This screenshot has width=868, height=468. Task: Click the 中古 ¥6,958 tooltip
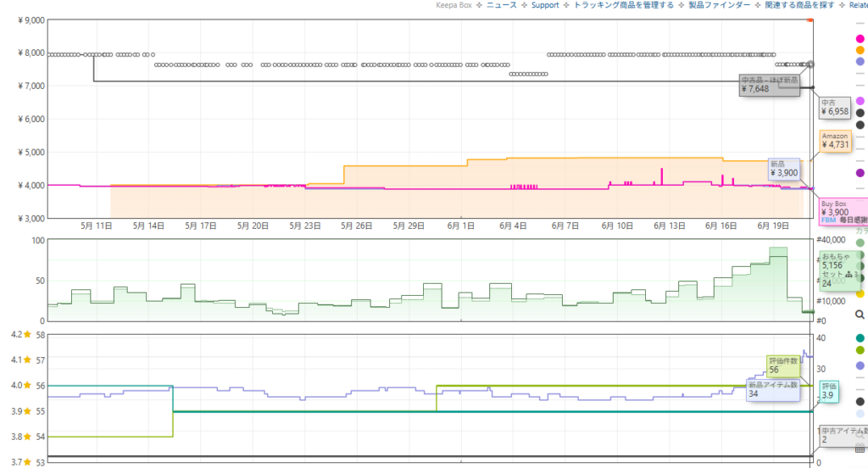click(x=835, y=108)
